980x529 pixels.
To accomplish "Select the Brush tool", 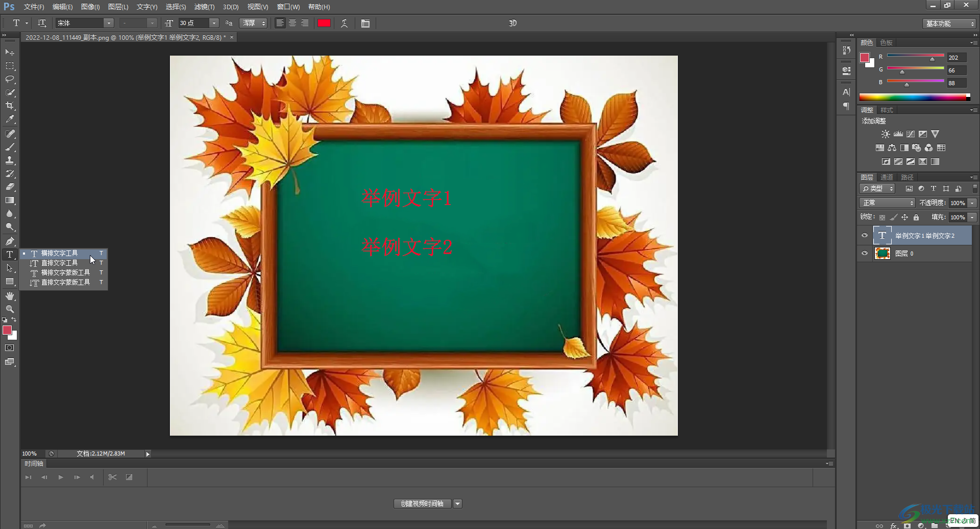I will tap(10, 147).
